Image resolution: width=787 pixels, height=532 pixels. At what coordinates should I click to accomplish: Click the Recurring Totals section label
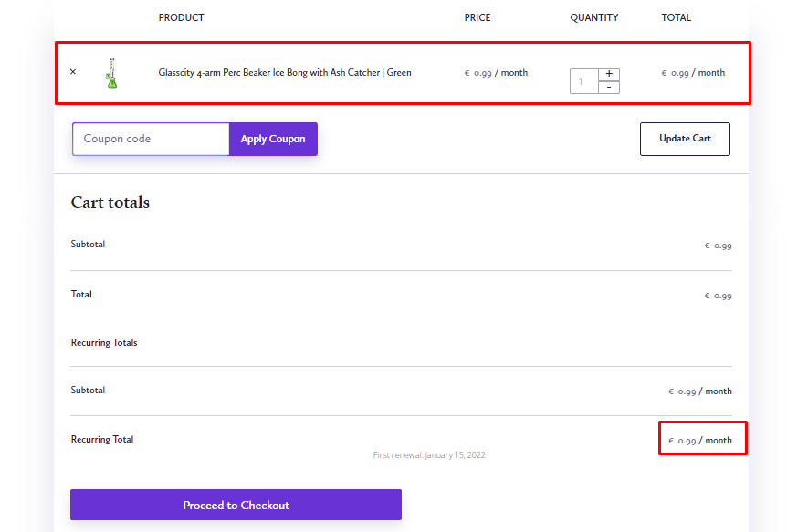click(104, 342)
